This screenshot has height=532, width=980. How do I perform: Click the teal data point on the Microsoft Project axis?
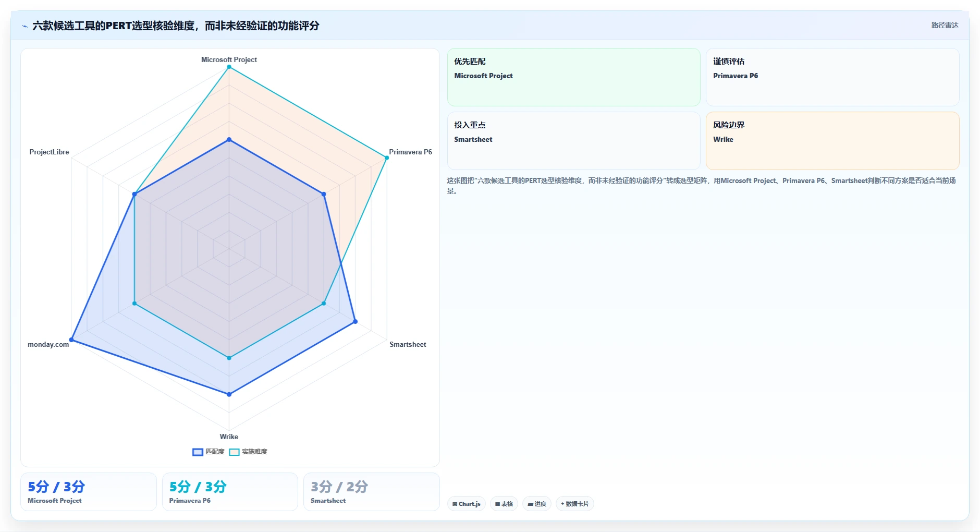tap(229, 67)
